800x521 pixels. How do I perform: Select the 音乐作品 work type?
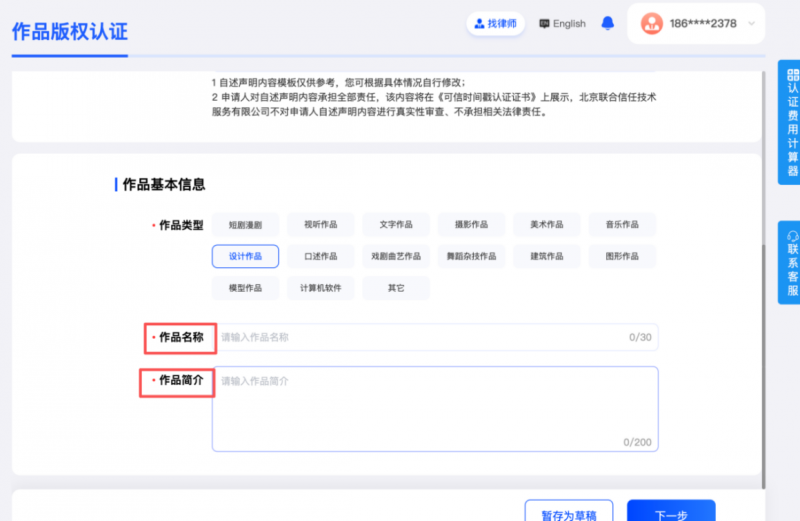click(622, 225)
